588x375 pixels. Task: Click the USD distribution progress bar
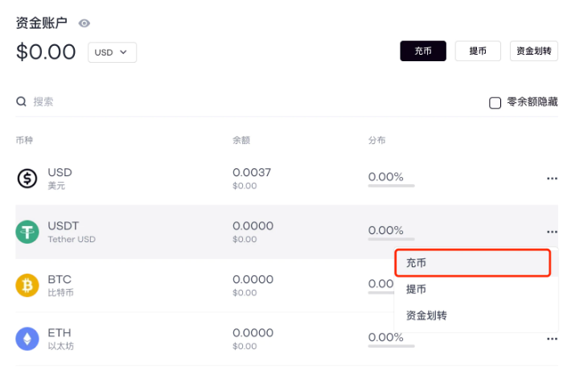tap(391, 187)
